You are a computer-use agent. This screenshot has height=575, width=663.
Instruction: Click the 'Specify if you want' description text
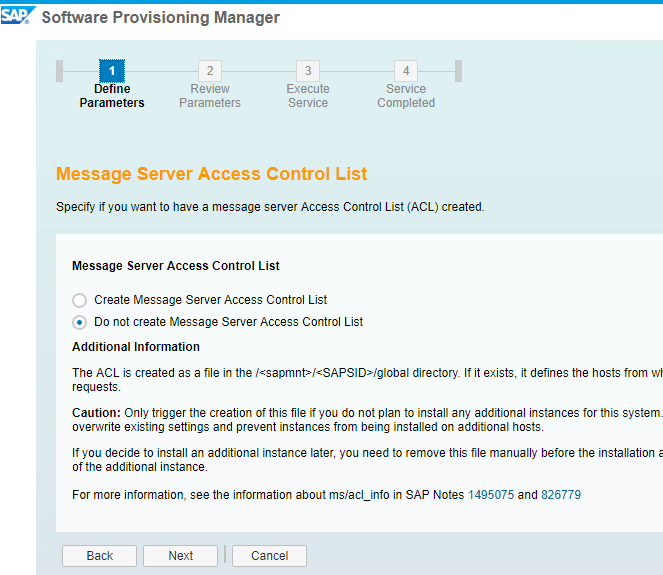pos(270,207)
